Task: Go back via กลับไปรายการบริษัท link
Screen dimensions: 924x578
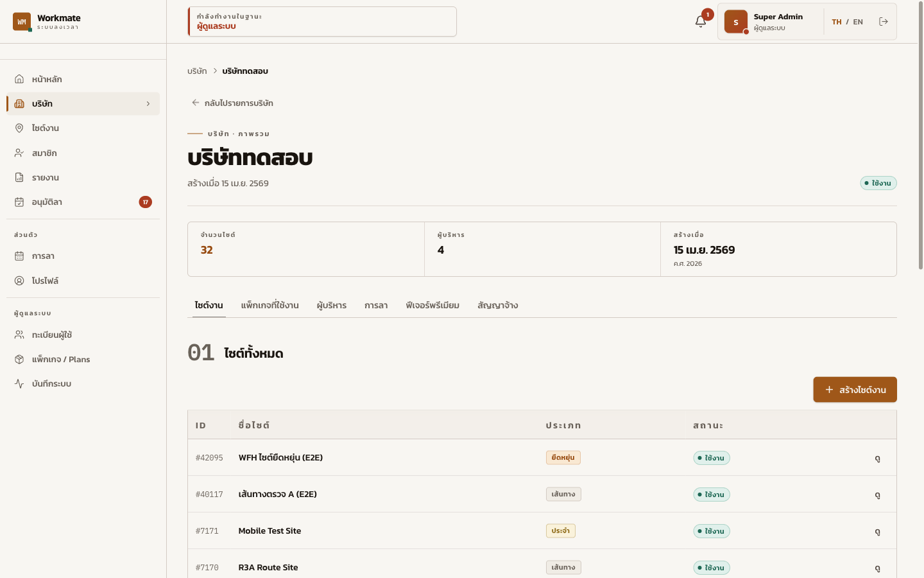Action: (232, 103)
